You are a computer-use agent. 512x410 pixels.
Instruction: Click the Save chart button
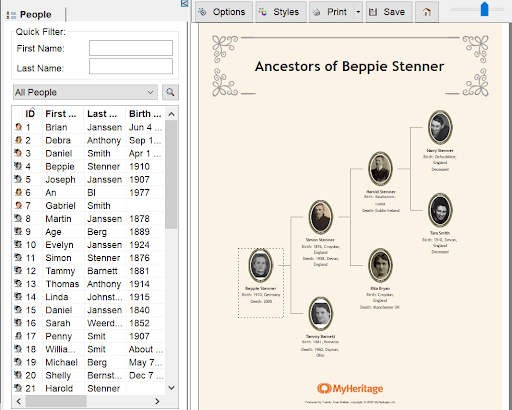coord(389,12)
